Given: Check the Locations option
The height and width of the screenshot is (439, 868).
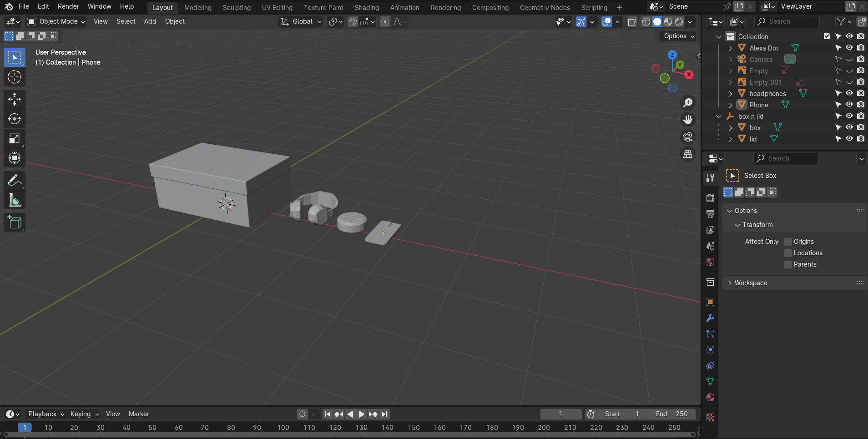Looking at the screenshot, I should 788,253.
